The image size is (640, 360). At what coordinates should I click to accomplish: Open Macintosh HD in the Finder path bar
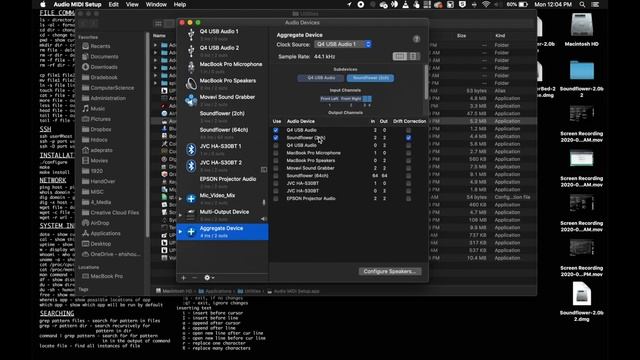(x=174, y=291)
